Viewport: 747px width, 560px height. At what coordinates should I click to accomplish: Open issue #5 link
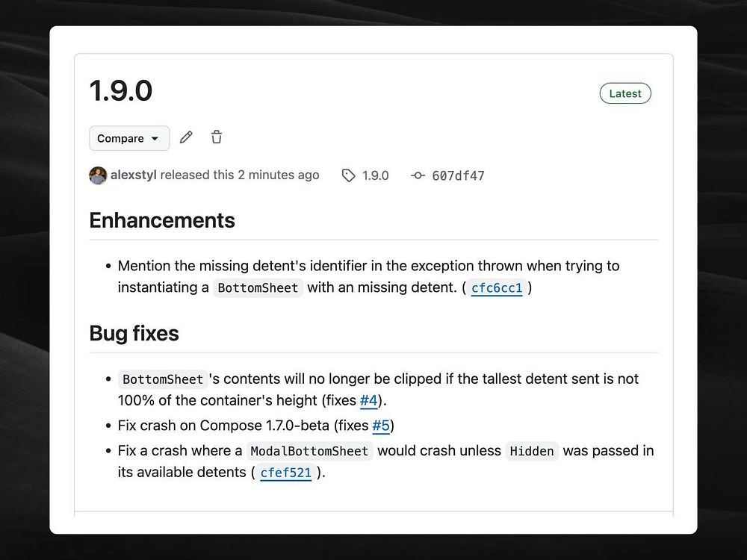(x=381, y=426)
